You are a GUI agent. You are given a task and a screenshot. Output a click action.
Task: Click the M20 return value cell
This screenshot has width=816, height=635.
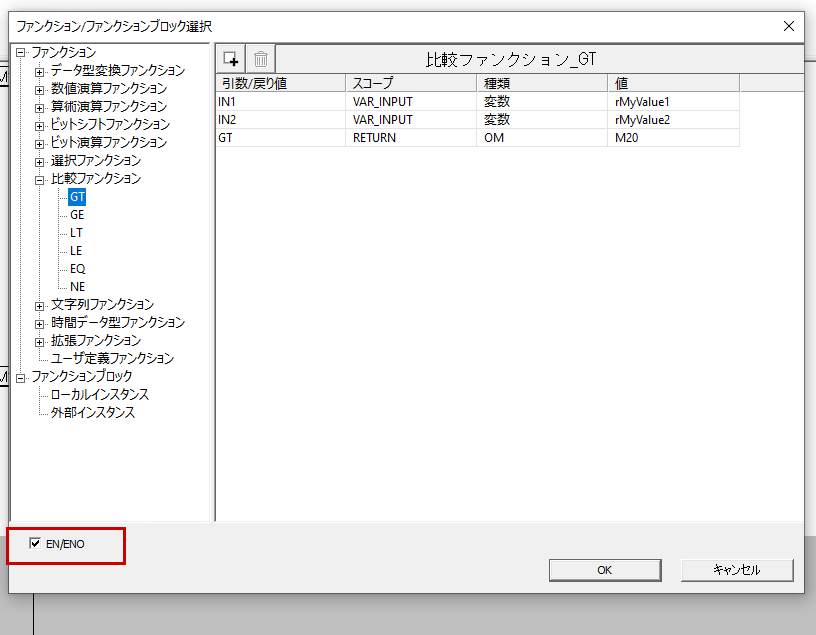(672, 137)
